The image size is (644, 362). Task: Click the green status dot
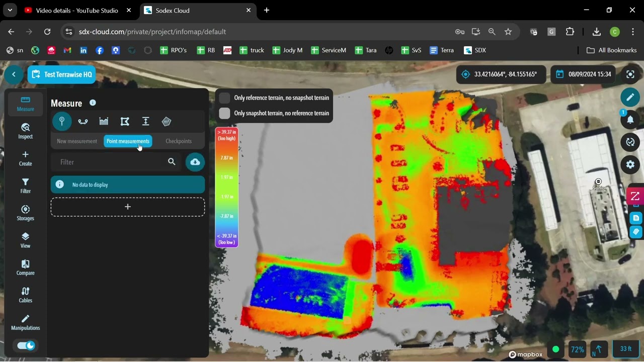[555, 349]
